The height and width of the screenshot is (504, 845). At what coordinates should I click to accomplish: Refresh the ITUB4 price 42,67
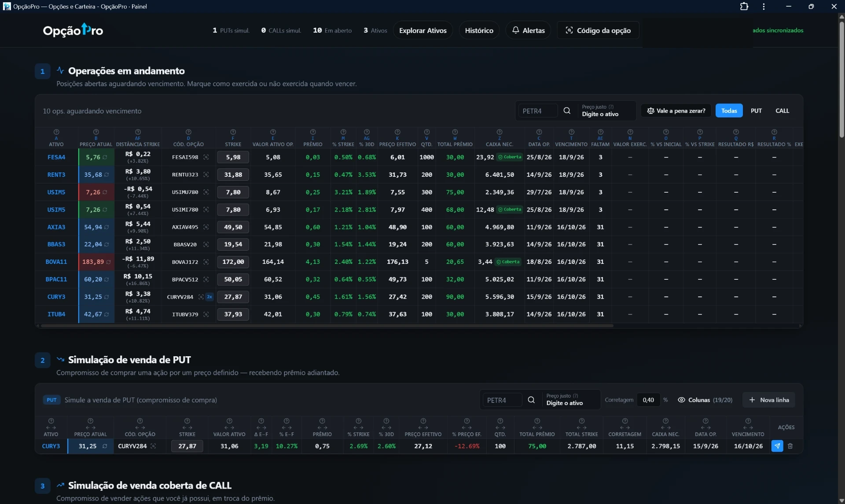point(107,314)
